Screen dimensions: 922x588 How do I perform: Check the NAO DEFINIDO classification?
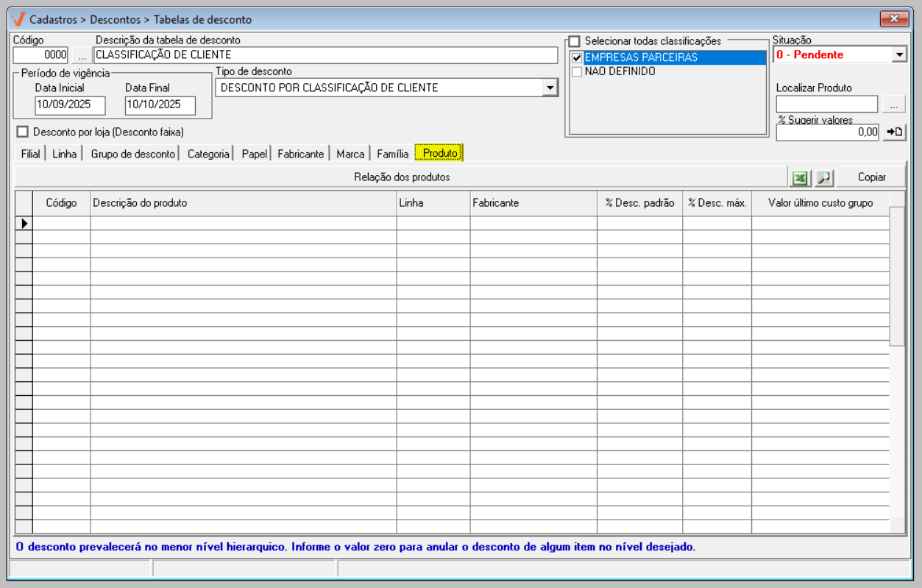pos(577,72)
